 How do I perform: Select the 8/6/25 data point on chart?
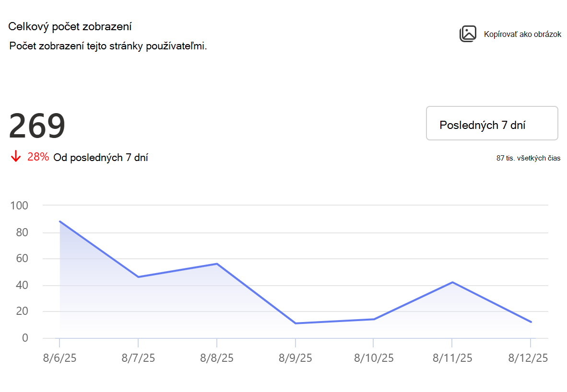point(59,221)
